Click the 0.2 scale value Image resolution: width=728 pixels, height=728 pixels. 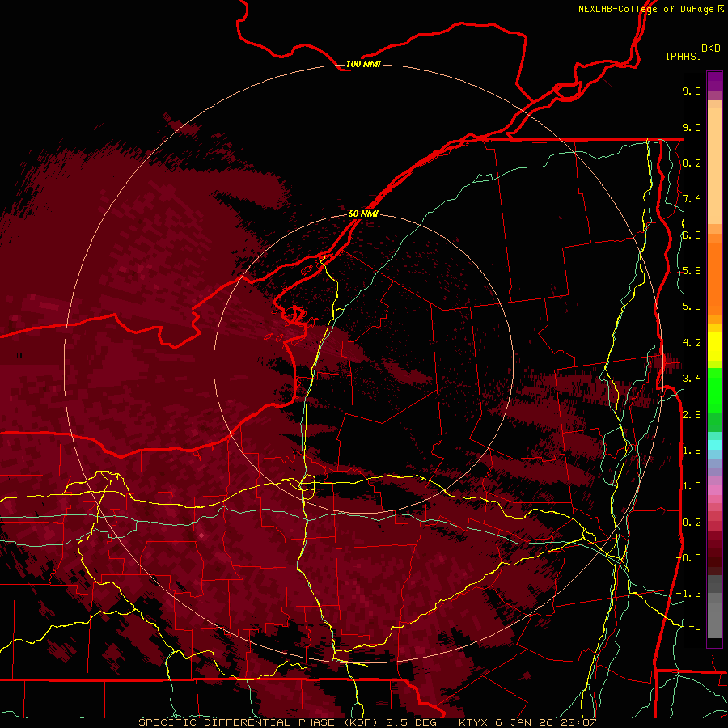click(692, 523)
